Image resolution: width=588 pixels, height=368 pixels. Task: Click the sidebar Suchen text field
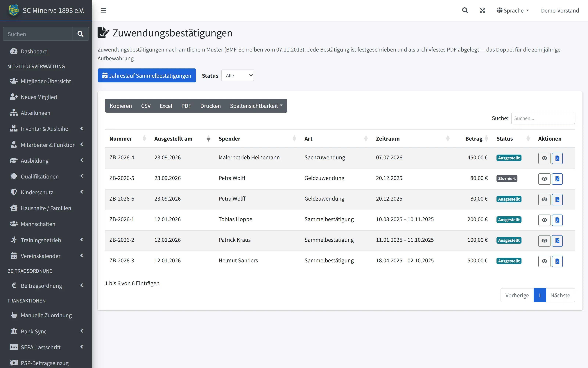(x=38, y=34)
